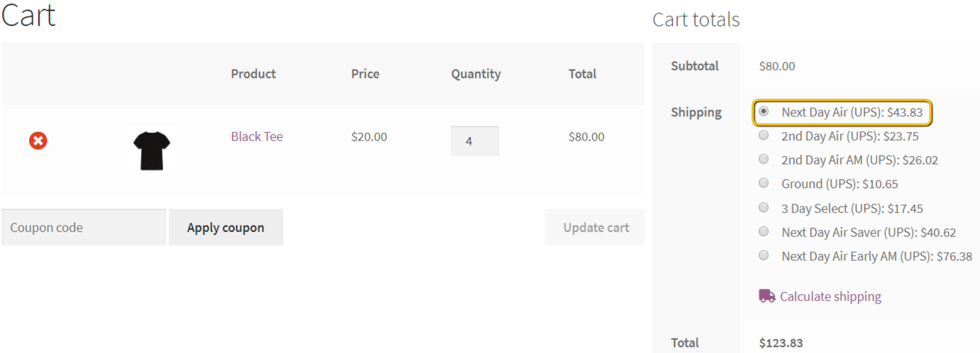The image size is (980, 353).
Task: Click the Quantity column header
Action: coord(476,74)
